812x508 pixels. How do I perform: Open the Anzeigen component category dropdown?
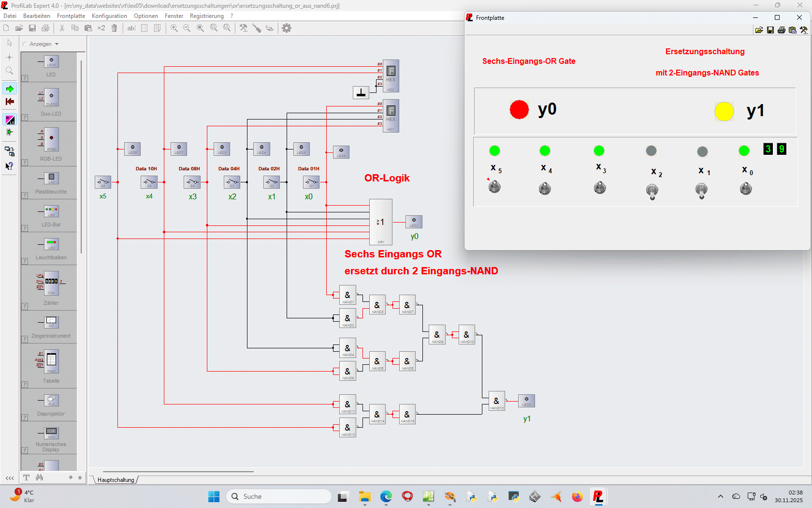[x=43, y=44]
